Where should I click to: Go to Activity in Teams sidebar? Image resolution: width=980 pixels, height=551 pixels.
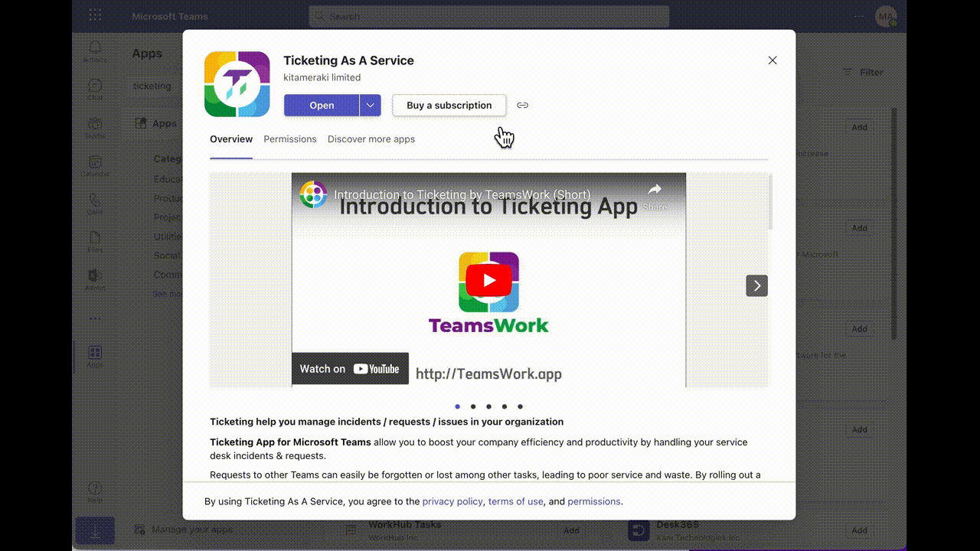click(95, 52)
